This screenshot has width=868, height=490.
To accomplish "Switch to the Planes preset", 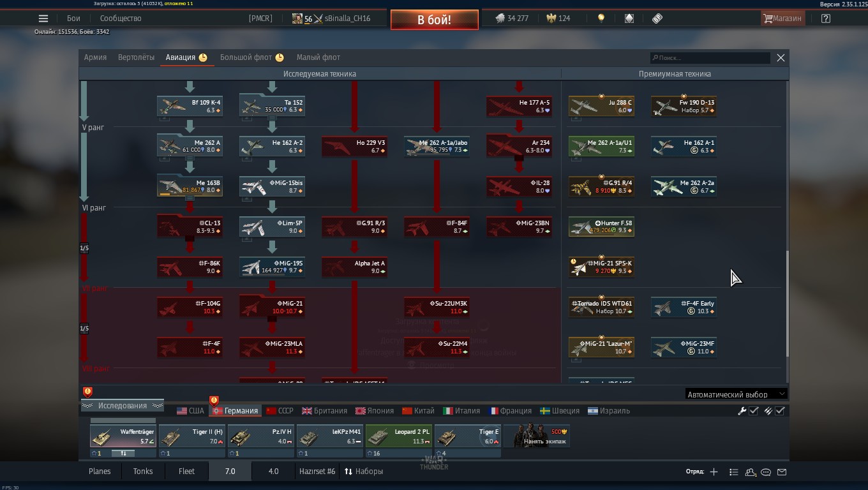I will (100, 471).
